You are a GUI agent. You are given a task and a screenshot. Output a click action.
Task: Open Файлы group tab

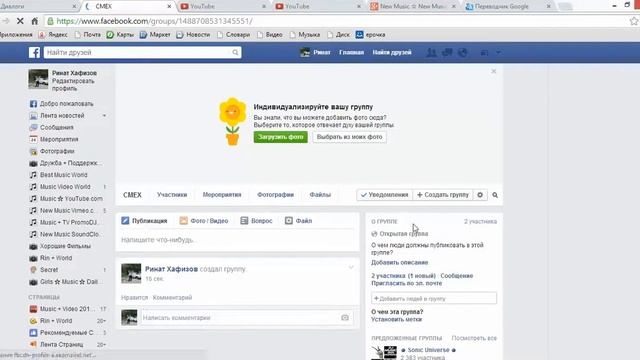[320, 195]
